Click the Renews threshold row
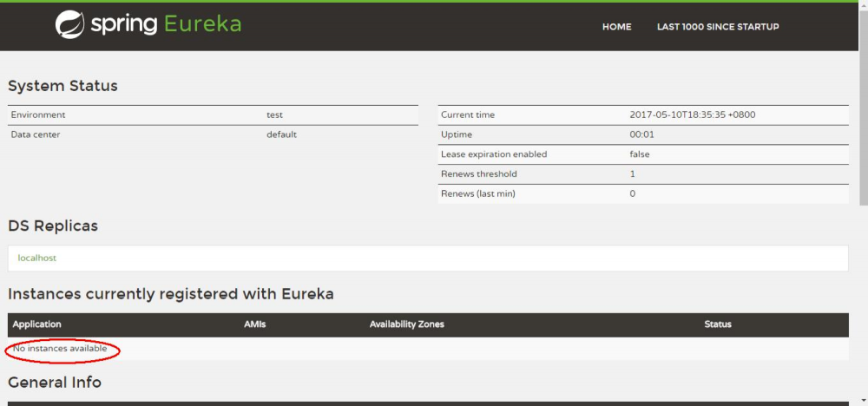This screenshot has width=868, height=406. pos(642,174)
